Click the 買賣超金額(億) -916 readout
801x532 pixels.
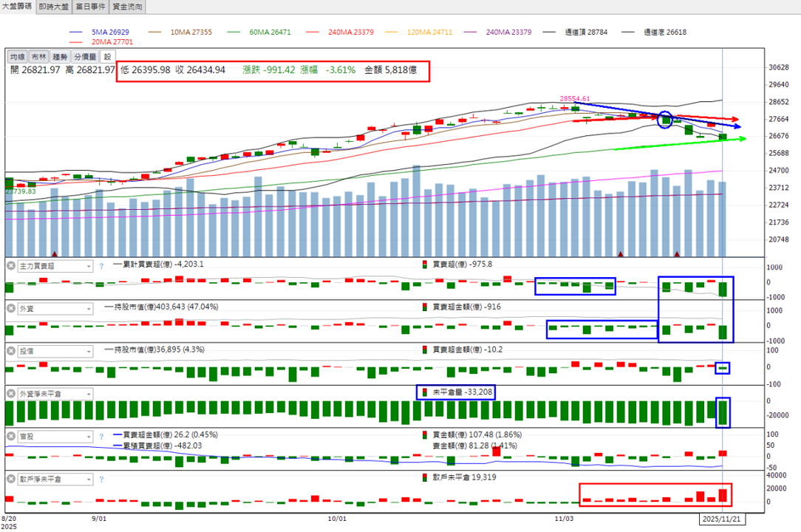tap(461, 307)
